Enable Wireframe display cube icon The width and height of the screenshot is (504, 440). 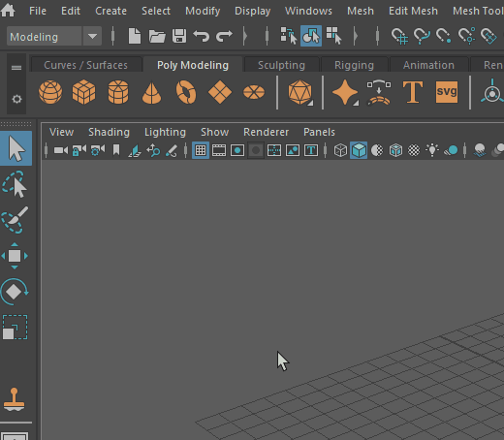tap(340, 150)
